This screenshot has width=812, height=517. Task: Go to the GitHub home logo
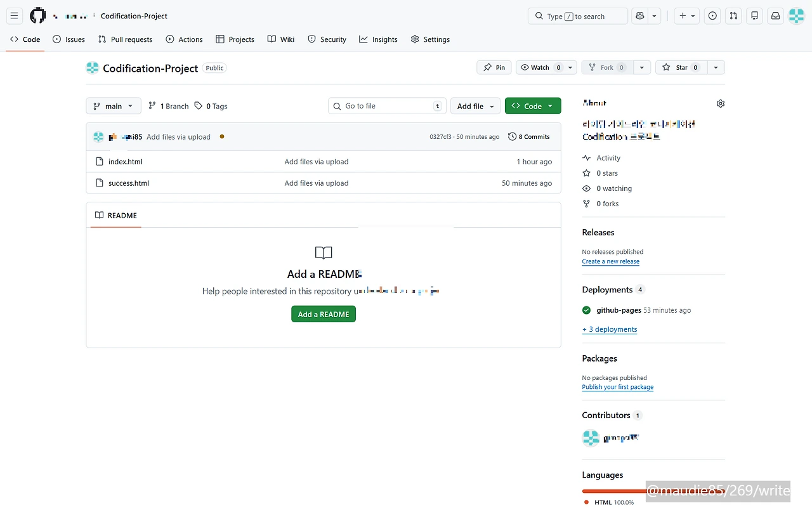[38, 16]
